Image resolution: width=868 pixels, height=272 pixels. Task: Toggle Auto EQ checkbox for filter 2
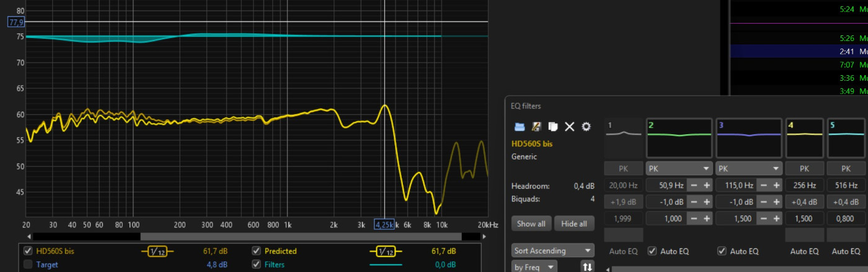tap(652, 252)
